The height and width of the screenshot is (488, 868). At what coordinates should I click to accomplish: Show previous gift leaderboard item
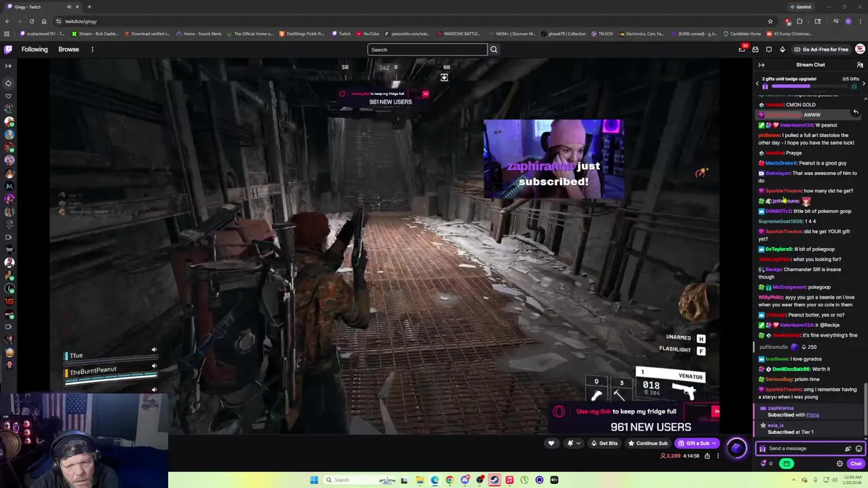coord(757,83)
